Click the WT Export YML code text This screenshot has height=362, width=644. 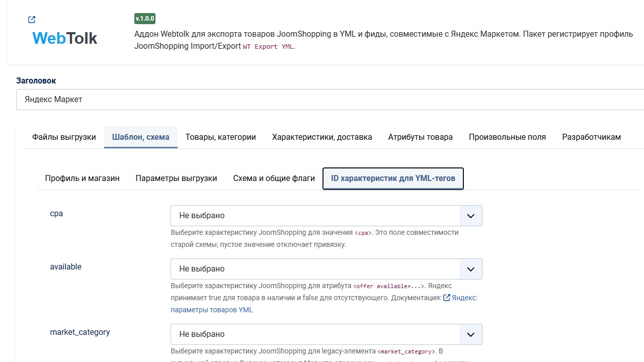coord(269,47)
